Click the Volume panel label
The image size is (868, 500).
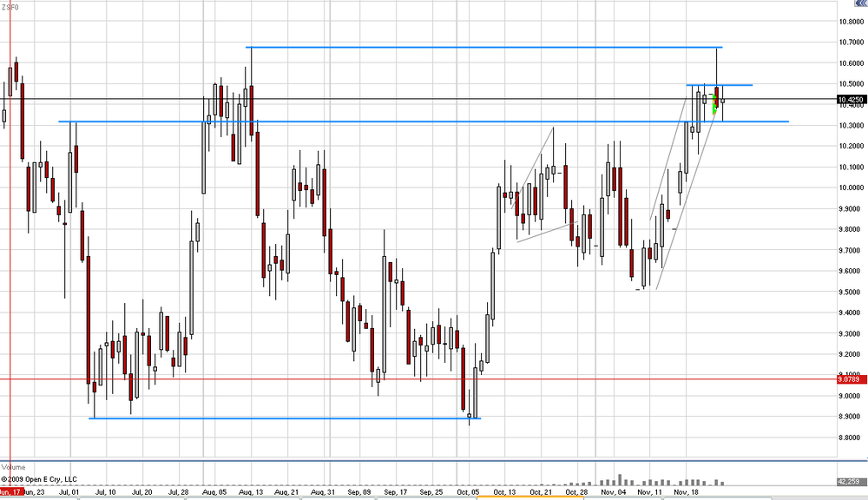13,467
